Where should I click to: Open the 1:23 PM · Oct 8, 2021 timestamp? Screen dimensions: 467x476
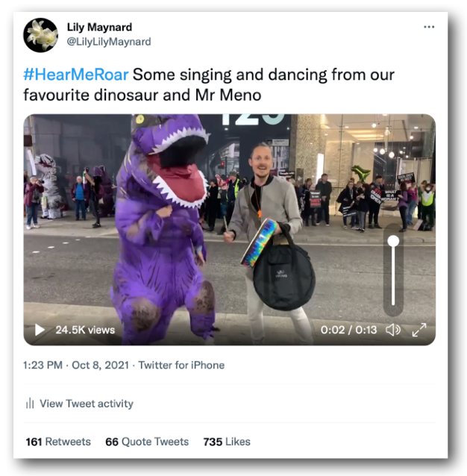pyautogui.click(x=81, y=366)
